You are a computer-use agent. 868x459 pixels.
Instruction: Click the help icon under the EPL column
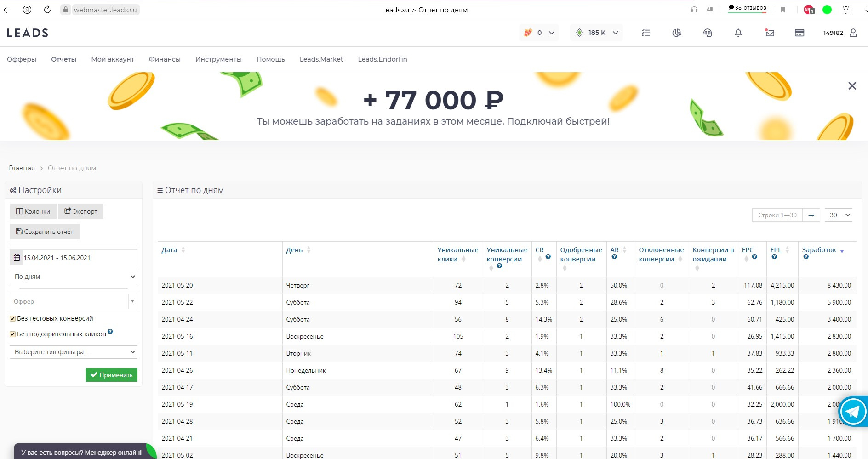click(774, 257)
